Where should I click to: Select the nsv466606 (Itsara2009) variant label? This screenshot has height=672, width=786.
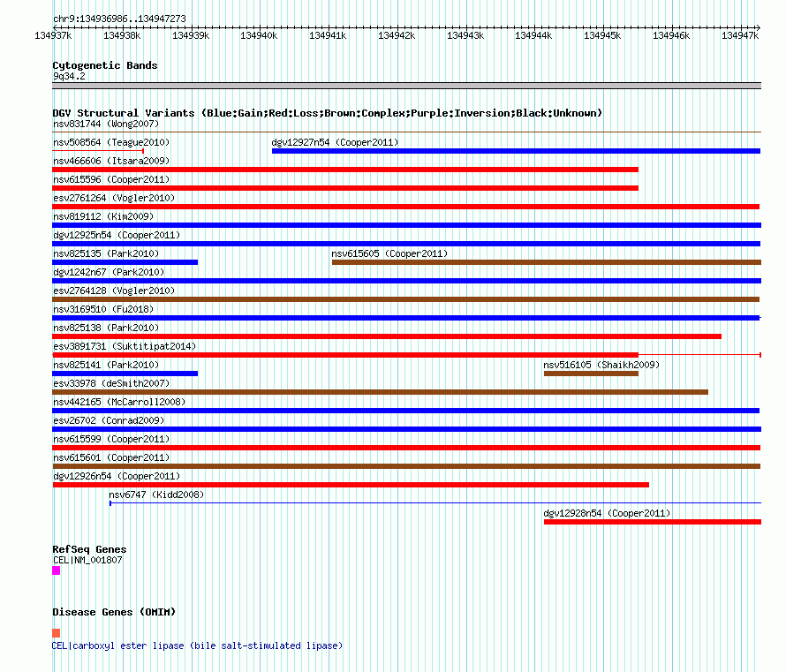[111, 161]
